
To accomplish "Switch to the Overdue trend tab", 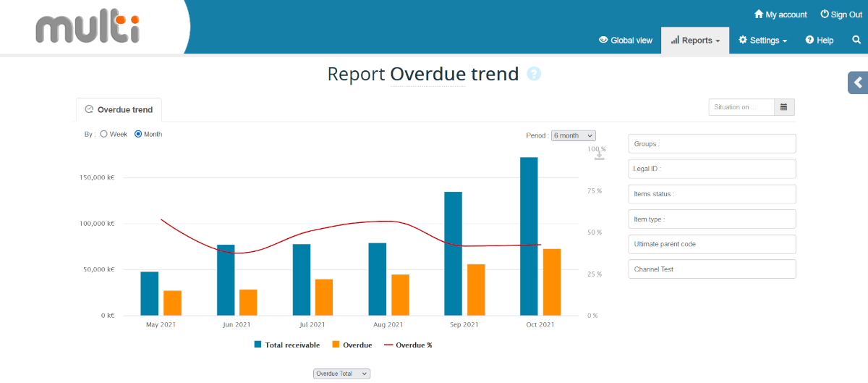I will tap(119, 110).
